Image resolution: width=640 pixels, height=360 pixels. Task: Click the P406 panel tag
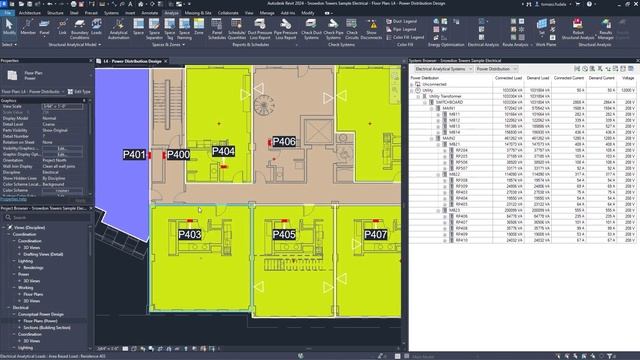point(284,142)
